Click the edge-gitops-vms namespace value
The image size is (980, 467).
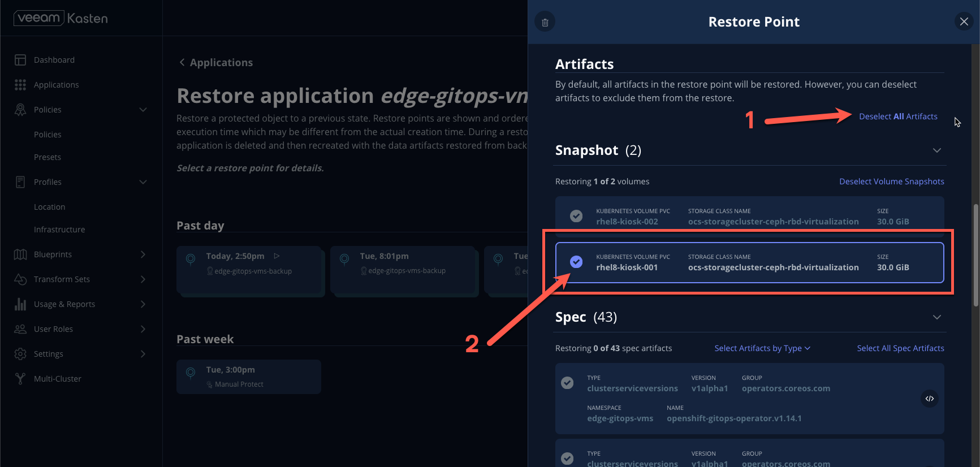(620, 418)
